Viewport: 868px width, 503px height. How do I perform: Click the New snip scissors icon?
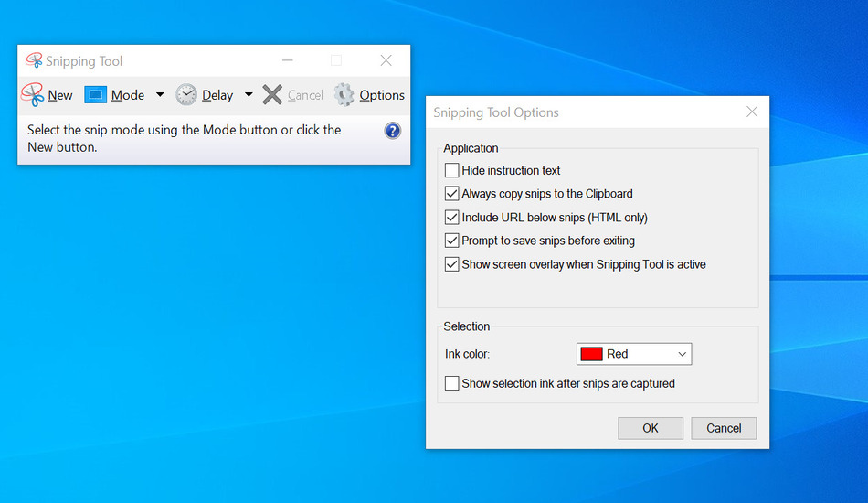click(33, 94)
